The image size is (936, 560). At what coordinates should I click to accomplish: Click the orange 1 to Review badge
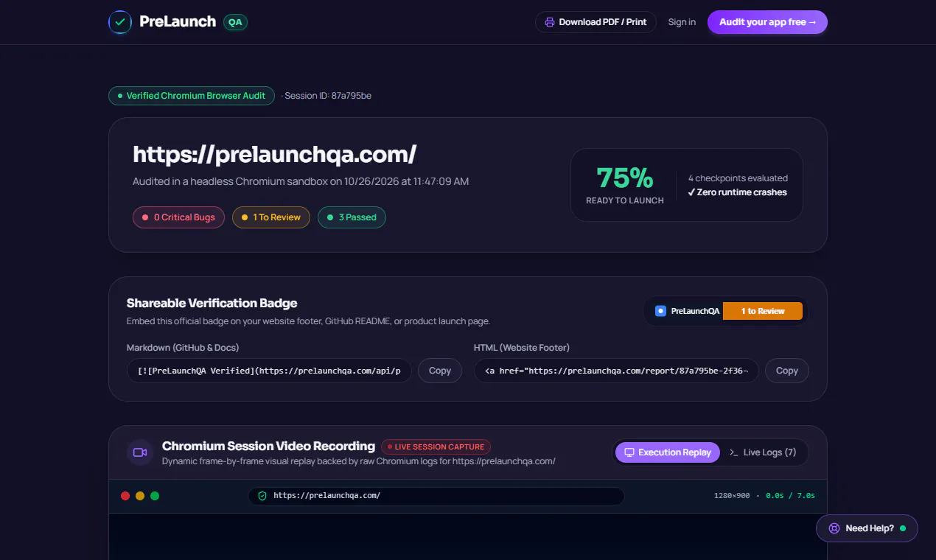(x=762, y=311)
